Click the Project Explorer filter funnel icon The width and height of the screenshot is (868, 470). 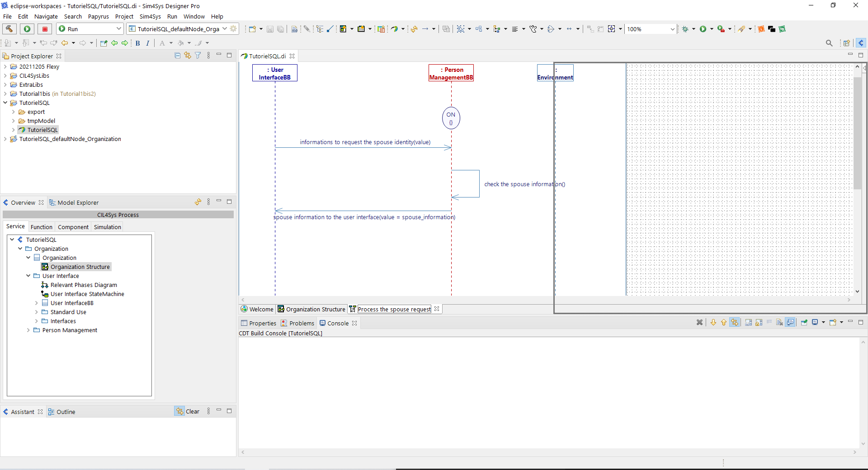click(x=198, y=55)
